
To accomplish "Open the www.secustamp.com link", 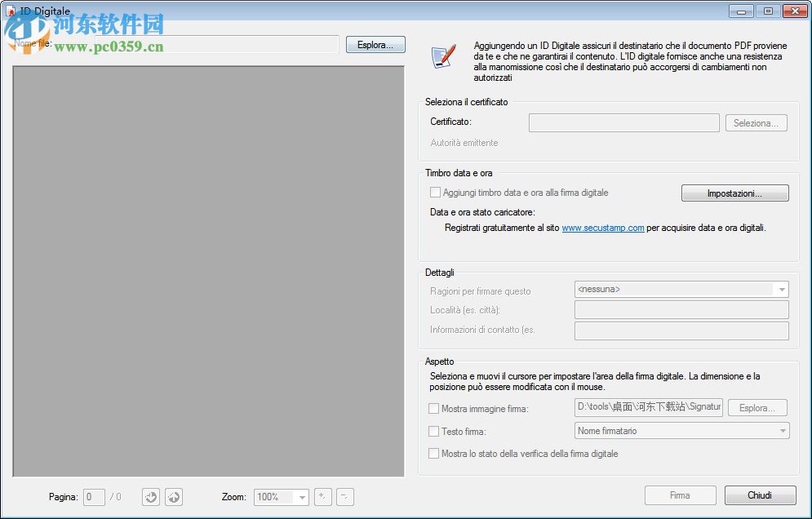I will [603, 228].
